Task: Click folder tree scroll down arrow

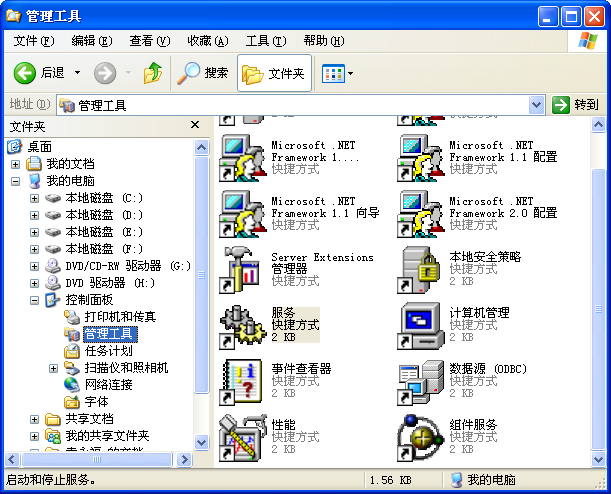Action: point(201,442)
